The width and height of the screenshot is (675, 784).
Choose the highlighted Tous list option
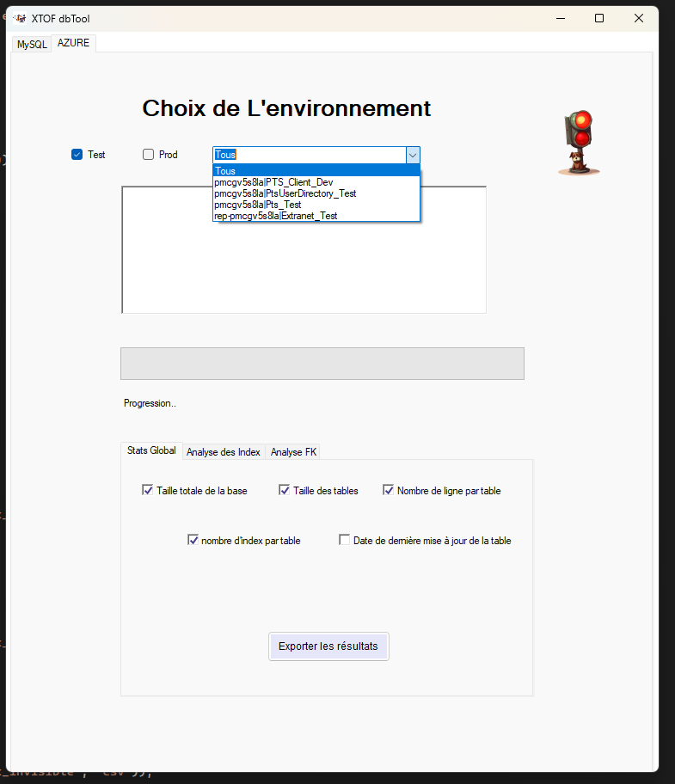pyautogui.click(x=316, y=171)
